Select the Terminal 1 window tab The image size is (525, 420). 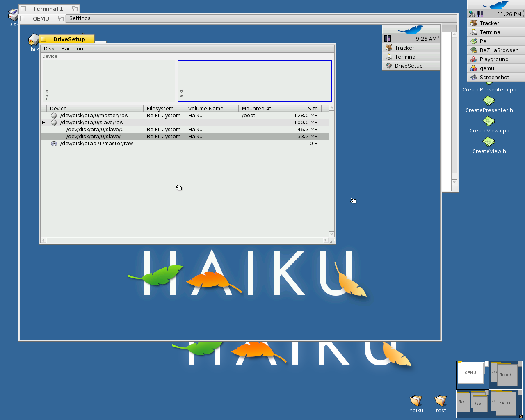[x=48, y=9]
